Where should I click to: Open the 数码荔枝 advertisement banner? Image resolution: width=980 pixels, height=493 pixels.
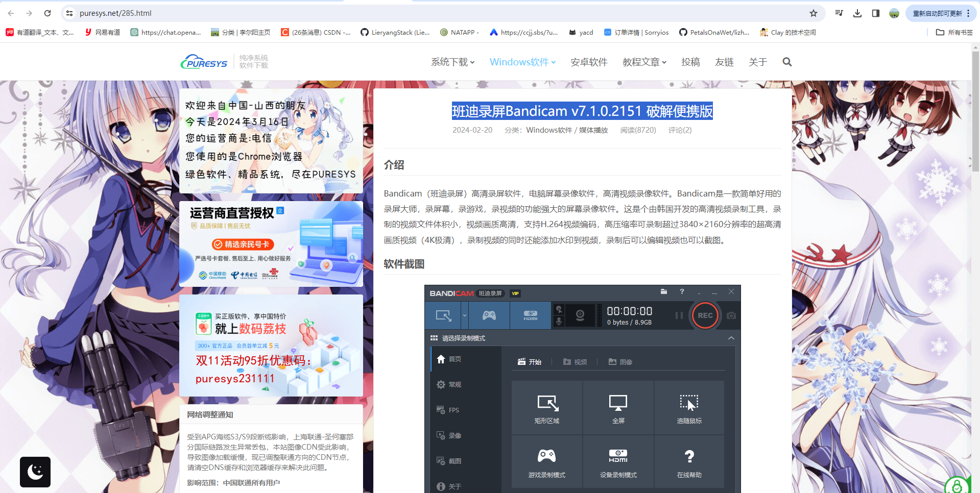[x=271, y=346]
